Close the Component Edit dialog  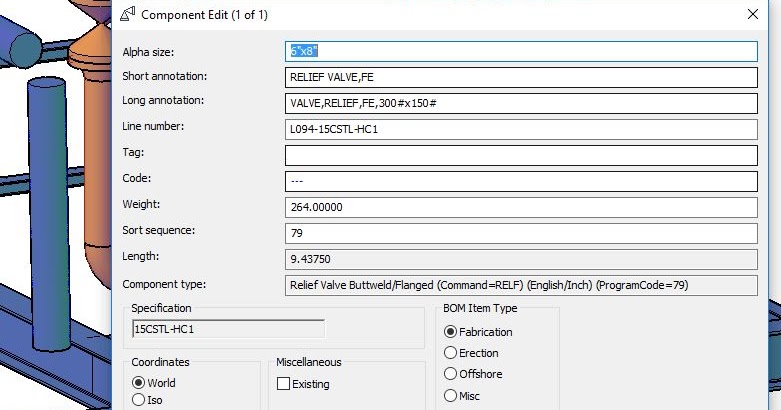(753, 14)
